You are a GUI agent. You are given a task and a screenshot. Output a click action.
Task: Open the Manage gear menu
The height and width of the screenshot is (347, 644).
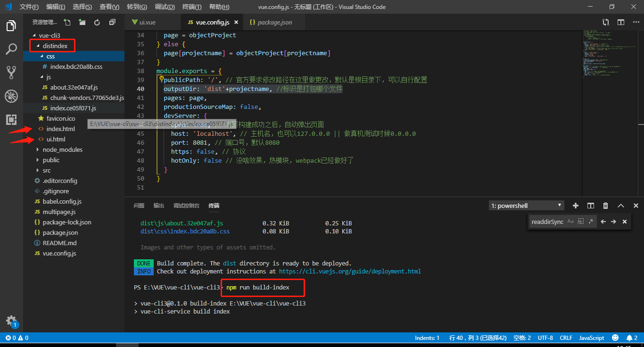coord(11,321)
